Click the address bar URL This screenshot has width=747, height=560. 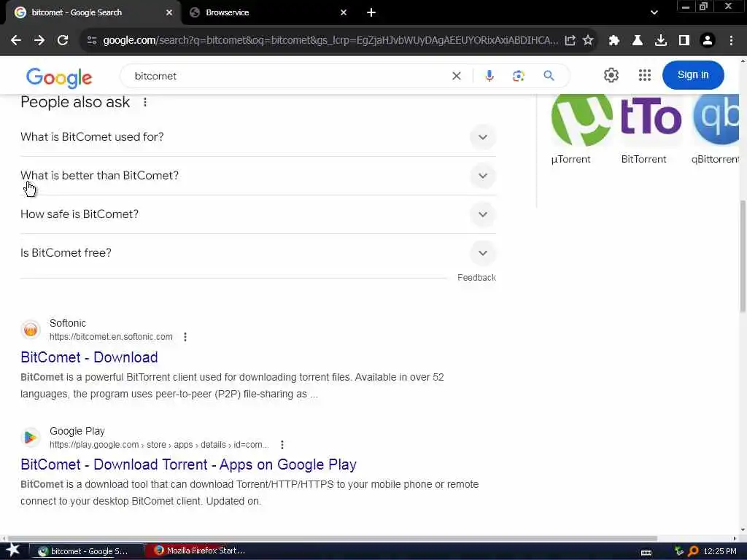[330, 41]
